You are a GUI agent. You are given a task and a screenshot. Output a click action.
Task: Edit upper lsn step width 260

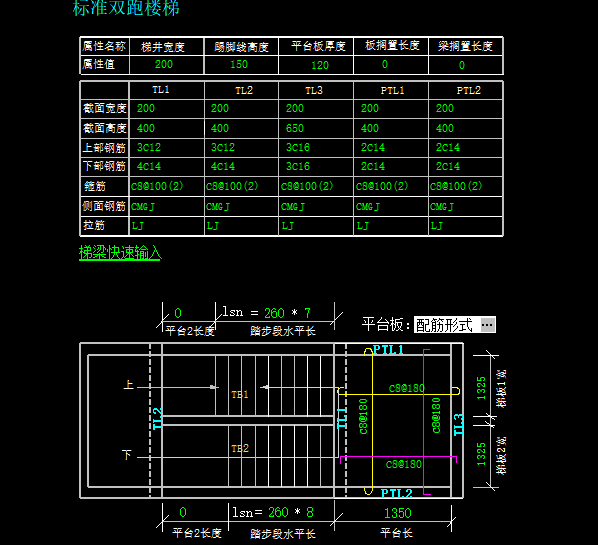(274, 313)
